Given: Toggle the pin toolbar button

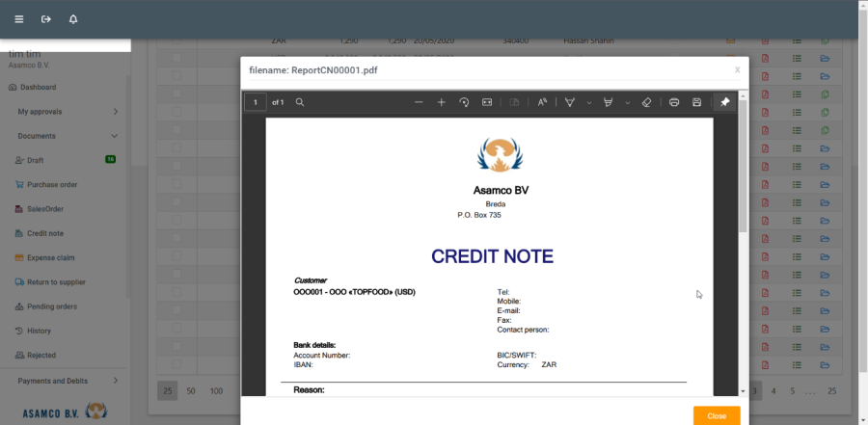Looking at the screenshot, I should pos(725,102).
